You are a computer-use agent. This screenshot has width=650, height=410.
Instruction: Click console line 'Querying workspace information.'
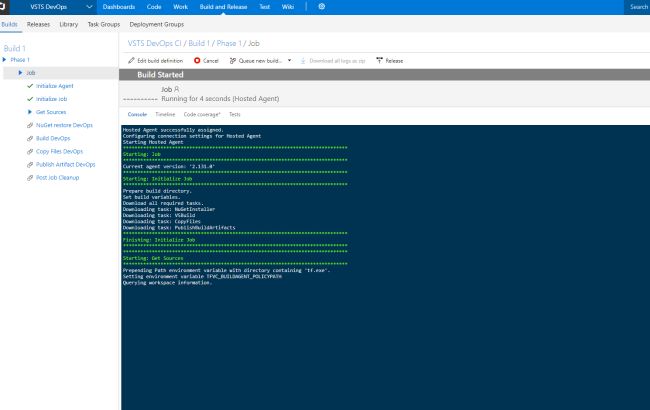(167, 283)
